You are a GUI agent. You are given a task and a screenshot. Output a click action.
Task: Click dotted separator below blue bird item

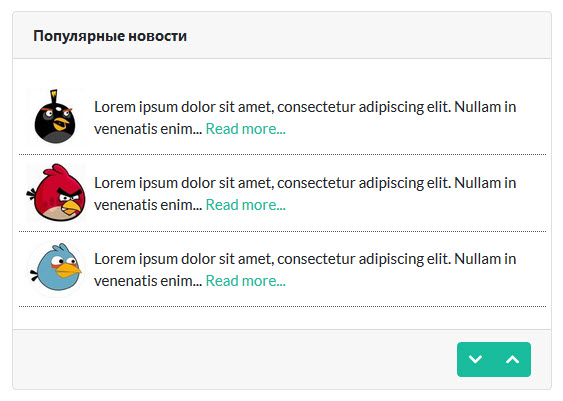(282, 307)
